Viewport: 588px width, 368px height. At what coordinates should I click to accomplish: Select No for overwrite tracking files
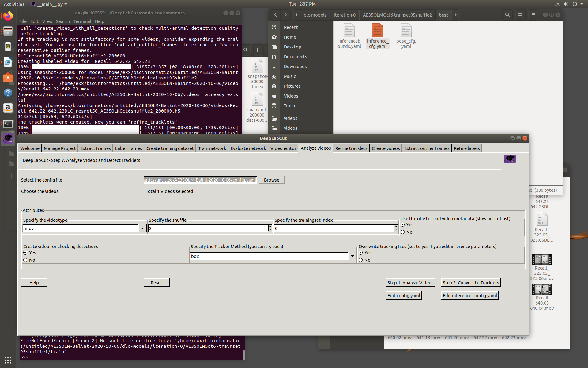click(360, 260)
